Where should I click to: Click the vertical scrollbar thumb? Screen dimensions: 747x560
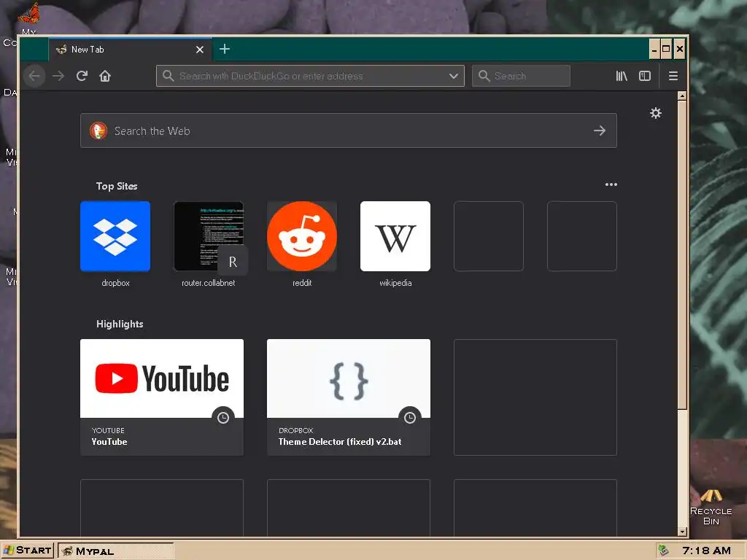coord(682,254)
